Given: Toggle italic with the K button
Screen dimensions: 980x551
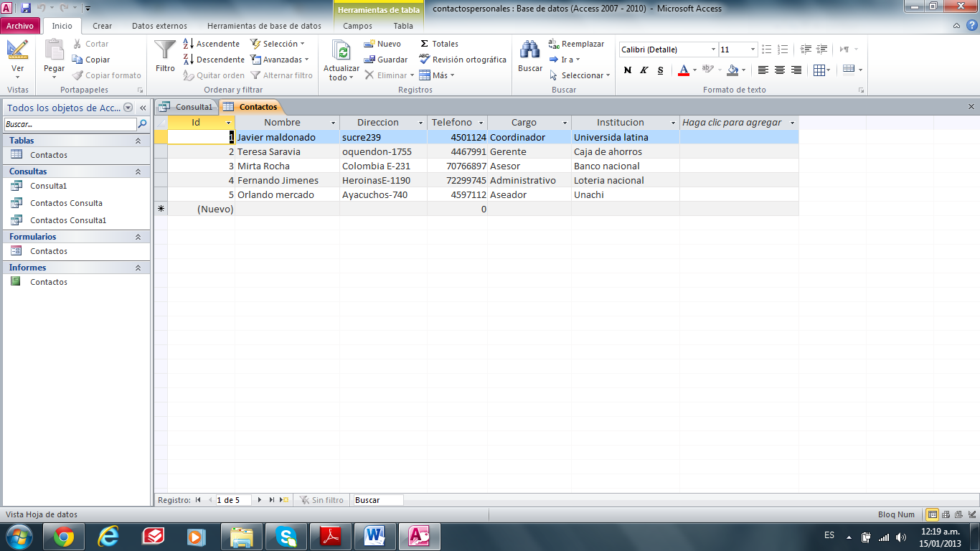Looking at the screenshot, I should [x=643, y=70].
